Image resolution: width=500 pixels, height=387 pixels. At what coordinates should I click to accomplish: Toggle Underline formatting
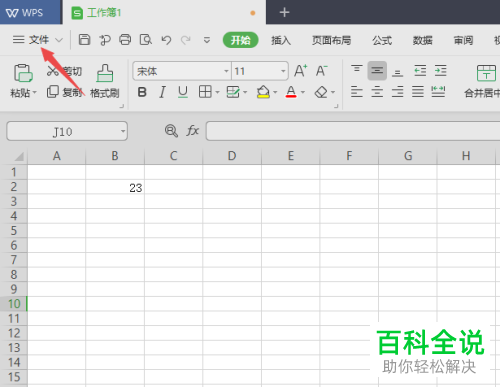click(183, 92)
